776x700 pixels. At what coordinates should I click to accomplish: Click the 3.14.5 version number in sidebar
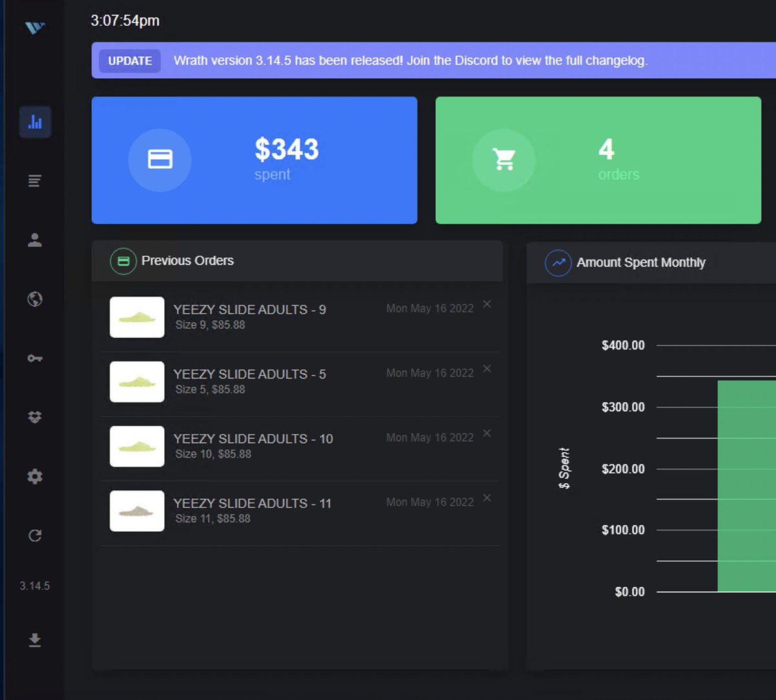click(35, 586)
